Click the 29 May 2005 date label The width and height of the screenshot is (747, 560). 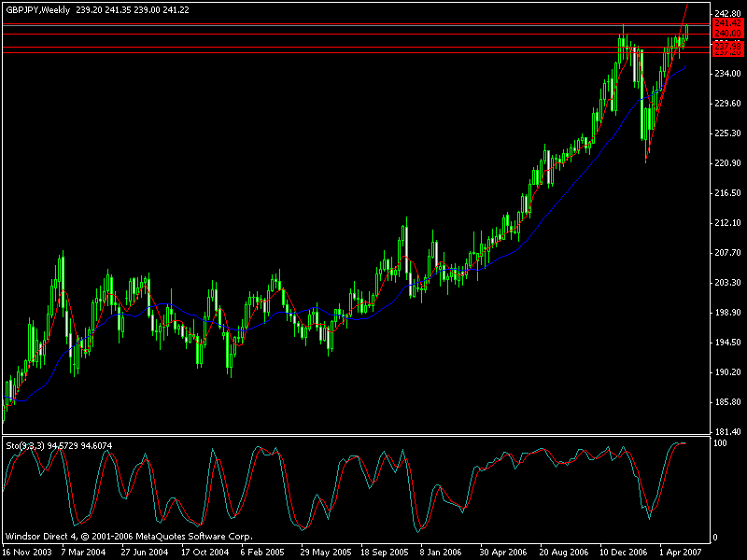pyautogui.click(x=324, y=552)
